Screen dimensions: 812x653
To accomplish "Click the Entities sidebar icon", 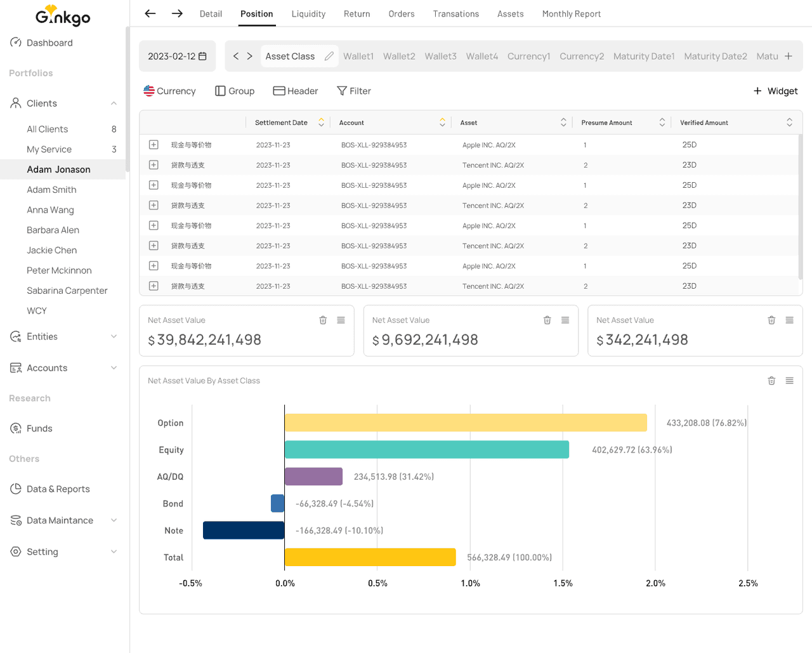I will pos(16,336).
